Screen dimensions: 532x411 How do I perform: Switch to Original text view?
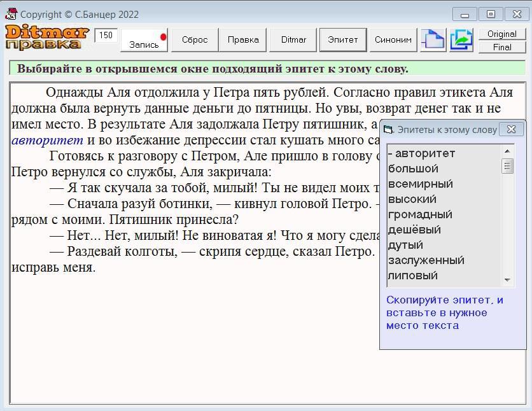click(502, 34)
